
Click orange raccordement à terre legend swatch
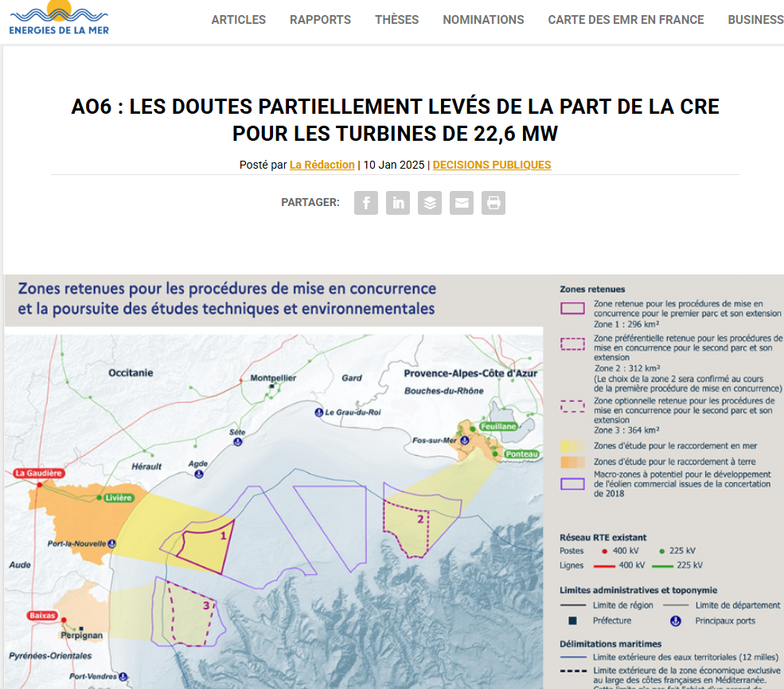point(573,461)
